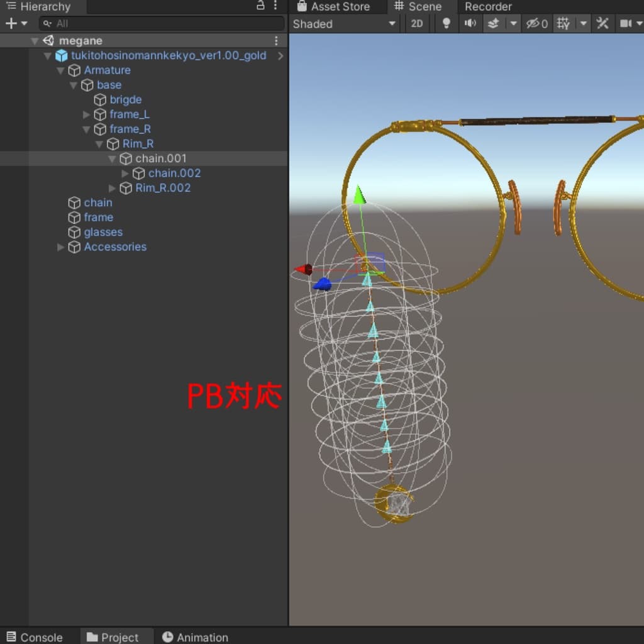Open the Recorder tab
Screen dimensions: 644x644
488,7
